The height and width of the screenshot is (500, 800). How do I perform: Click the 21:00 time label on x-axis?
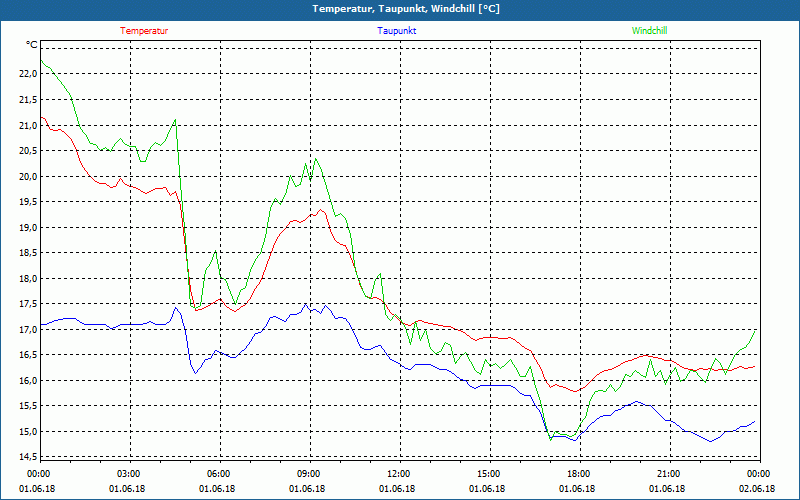tap(668, 474)
